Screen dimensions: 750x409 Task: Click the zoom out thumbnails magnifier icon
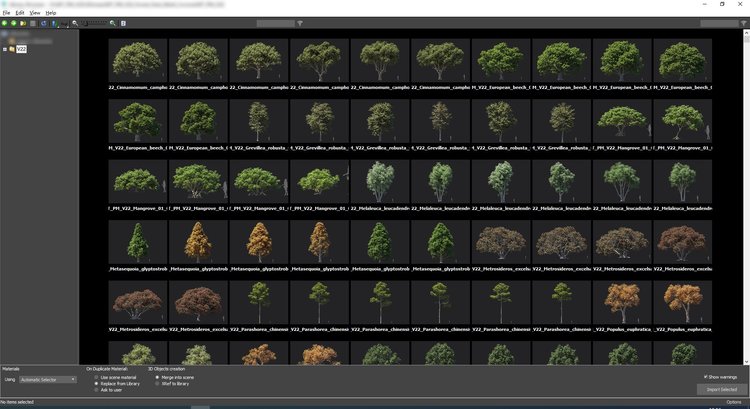click(75, 23)
